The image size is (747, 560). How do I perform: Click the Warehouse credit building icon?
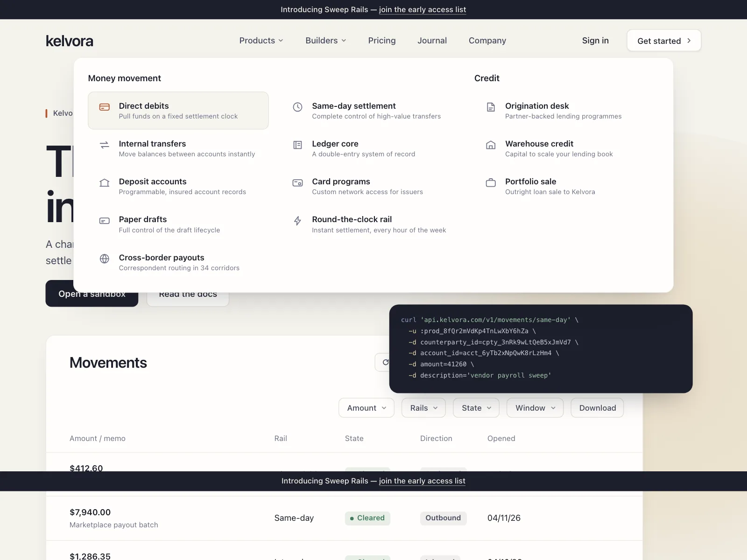pyautogui.click(x=491, y=145)
